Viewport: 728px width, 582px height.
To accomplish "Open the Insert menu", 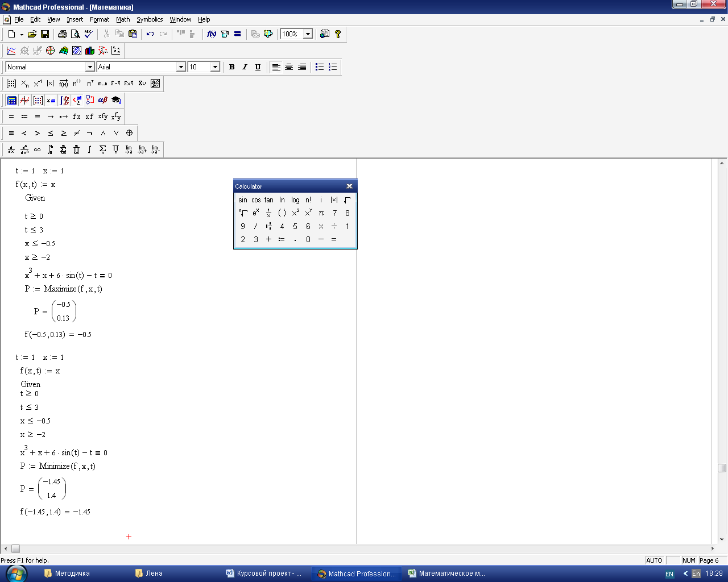I will [x=75, y=19].
